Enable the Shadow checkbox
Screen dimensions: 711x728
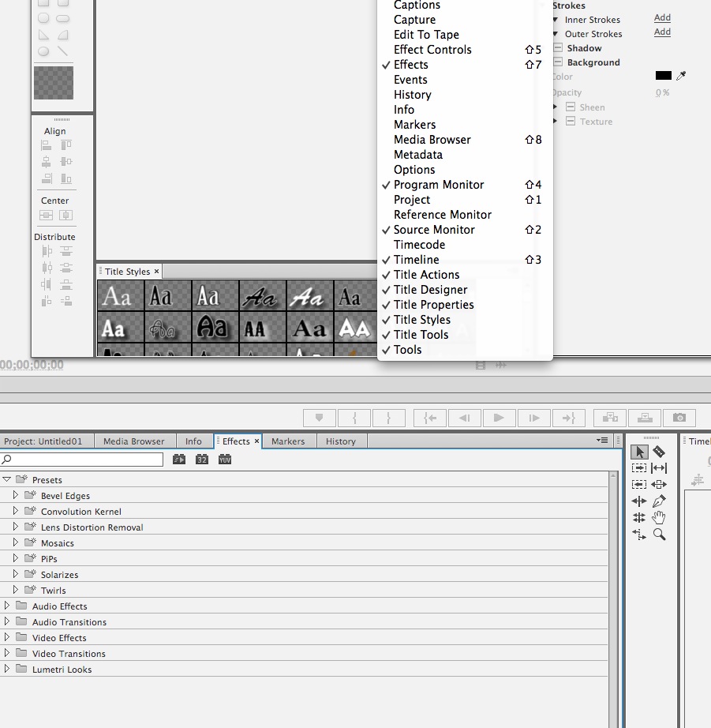[x=559, y=48]
